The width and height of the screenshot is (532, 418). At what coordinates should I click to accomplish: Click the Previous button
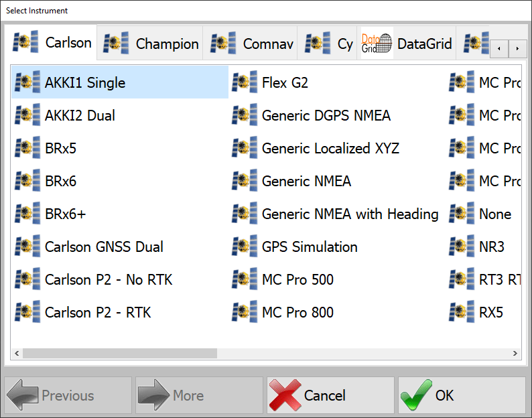point(68,395)
